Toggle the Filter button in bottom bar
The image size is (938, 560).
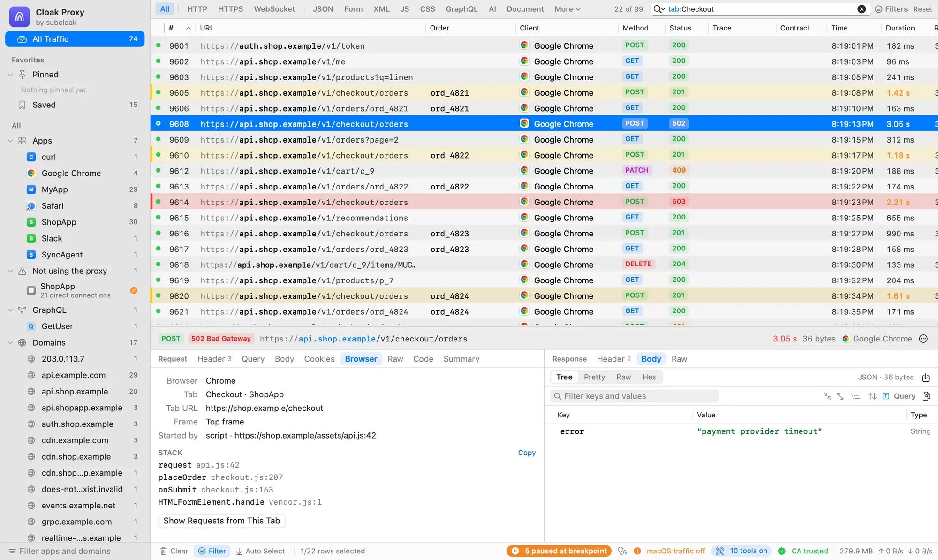[x=212, y=551]
